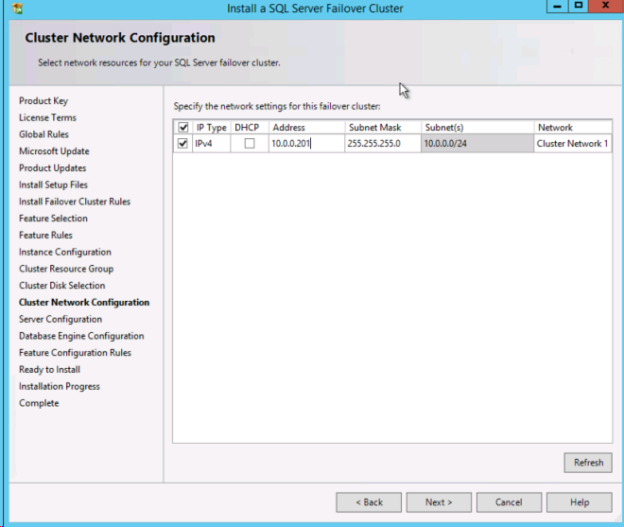Select the Database Engine Configuration step
This screenshot has height=527, width=624.
pos(82,336)
